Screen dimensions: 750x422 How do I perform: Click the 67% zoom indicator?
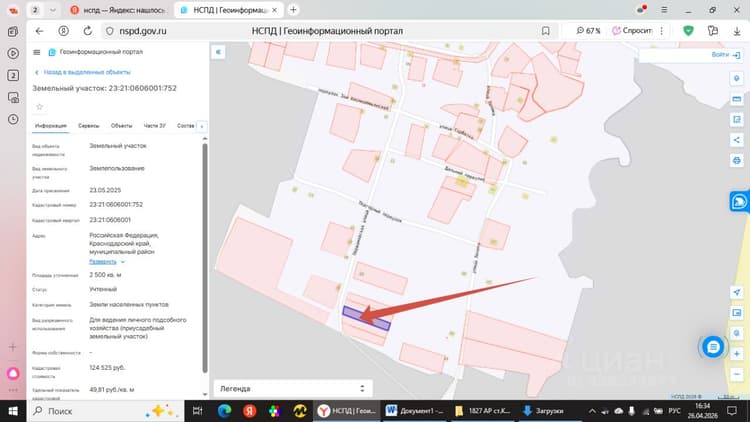tap(588, 31)
